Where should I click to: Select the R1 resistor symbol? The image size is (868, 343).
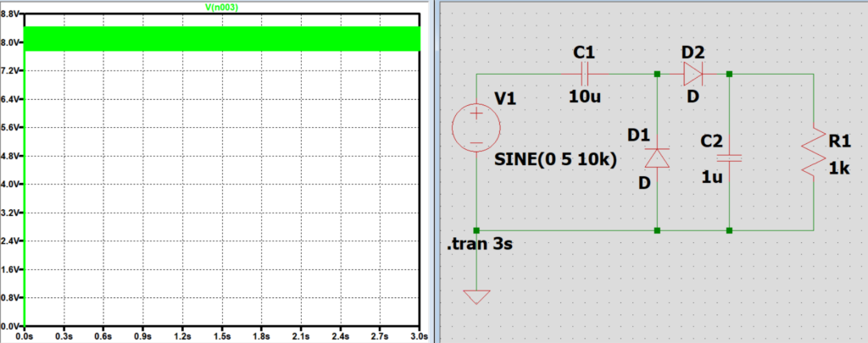coord(813,152)
